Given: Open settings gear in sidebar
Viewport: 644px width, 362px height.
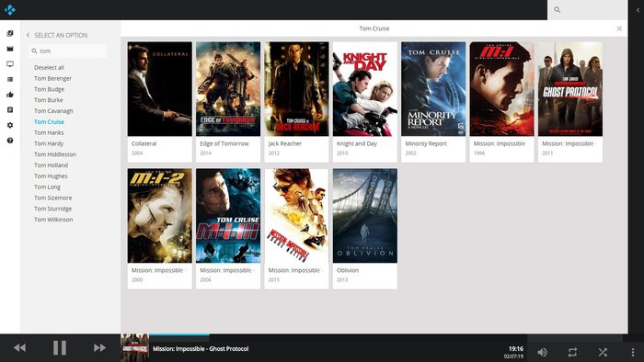Looking at the screenshot, I should 10,125.
